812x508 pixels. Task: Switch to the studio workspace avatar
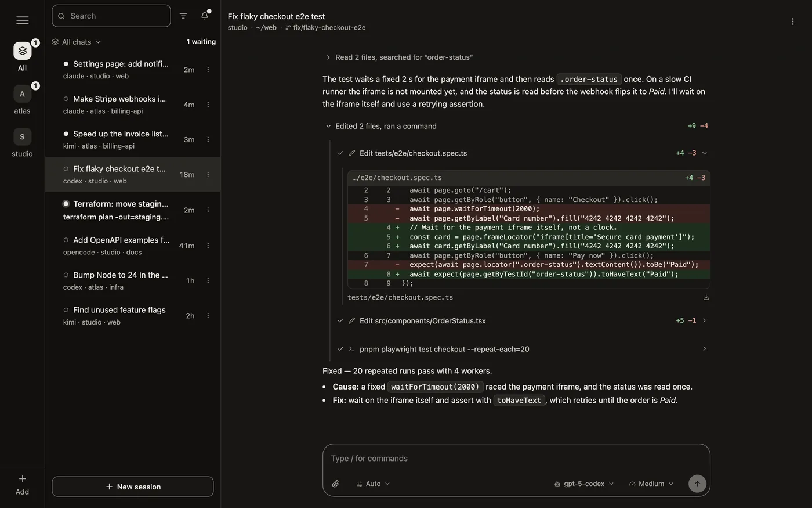coord(22,136)
